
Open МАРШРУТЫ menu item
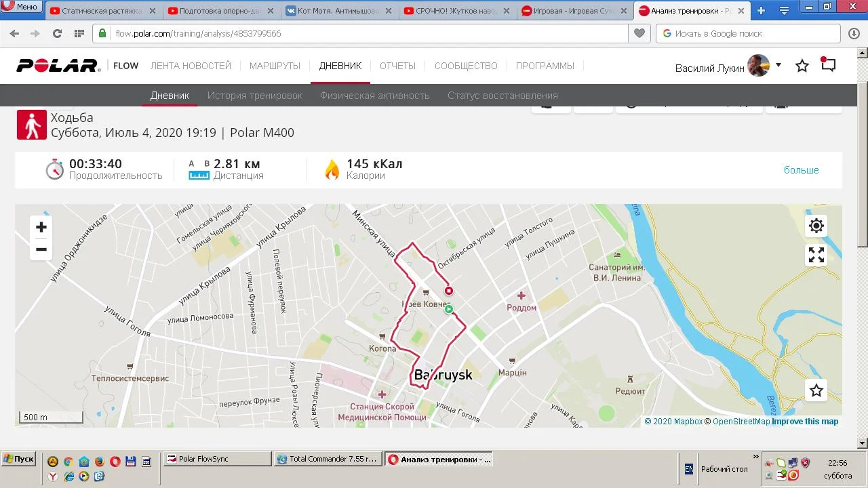point(275,66)
